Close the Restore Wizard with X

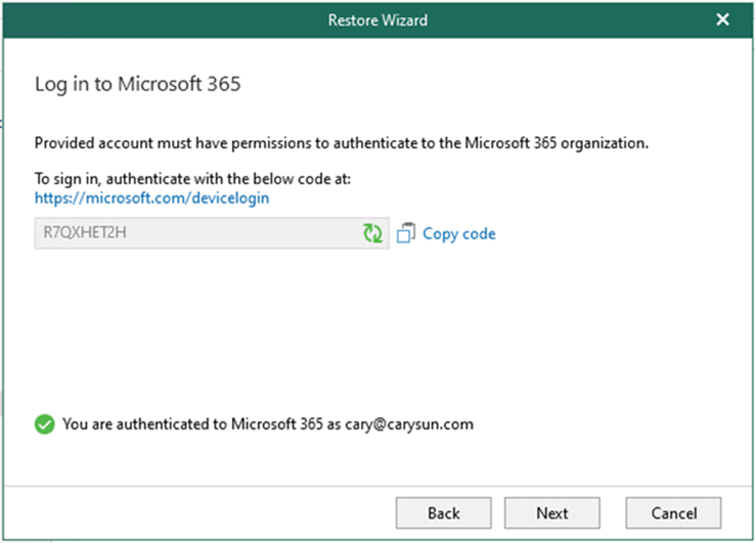tap(723, 20)
